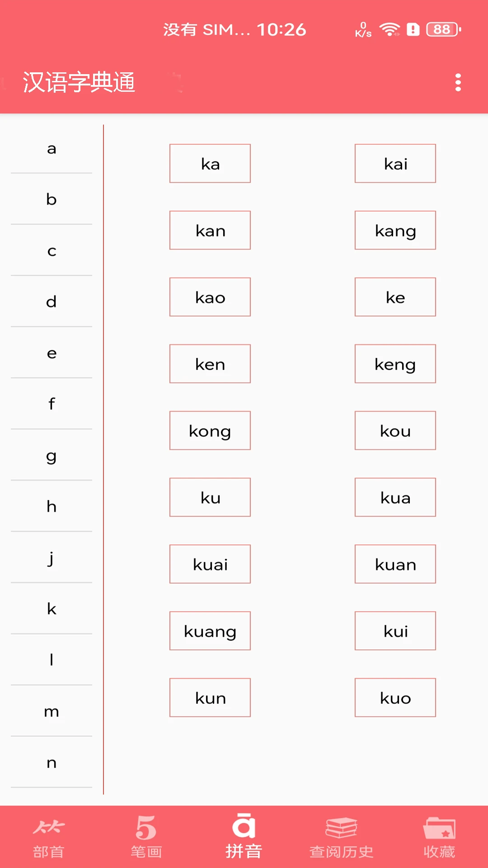Open the 部首 radical search icon

click(50, 833)
